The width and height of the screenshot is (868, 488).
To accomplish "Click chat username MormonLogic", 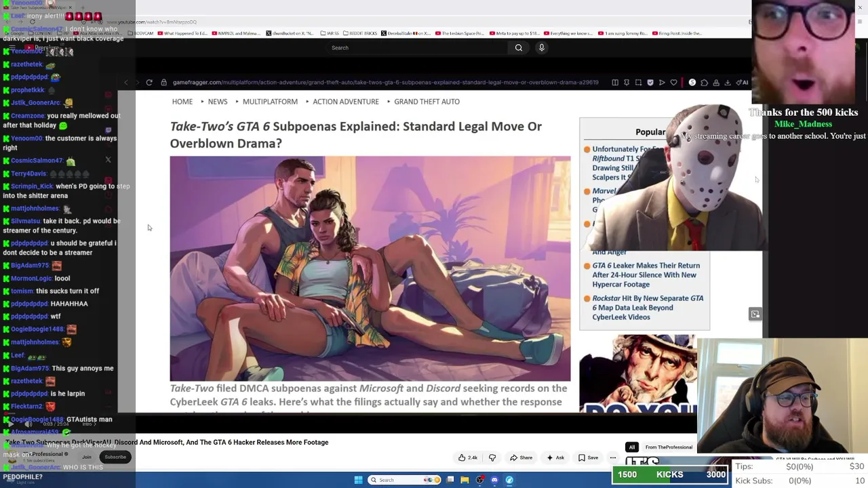I will point(31,279).
